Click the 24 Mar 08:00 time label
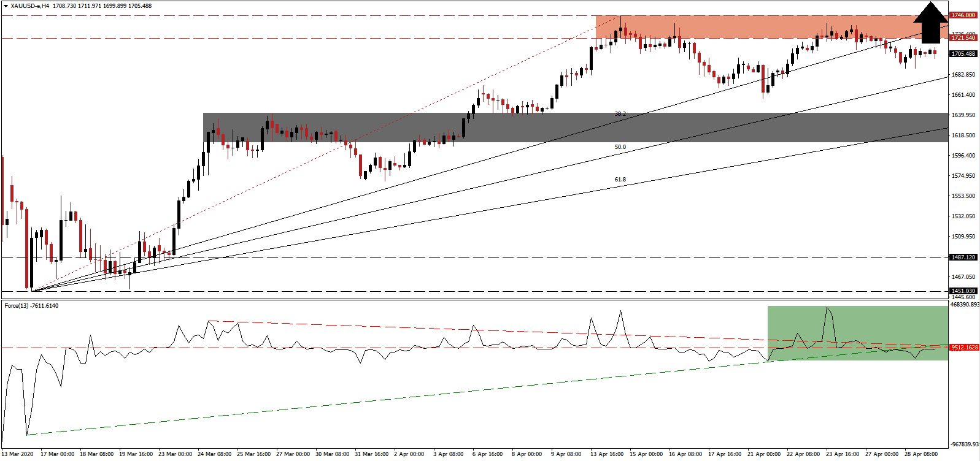 pos(215,454)
